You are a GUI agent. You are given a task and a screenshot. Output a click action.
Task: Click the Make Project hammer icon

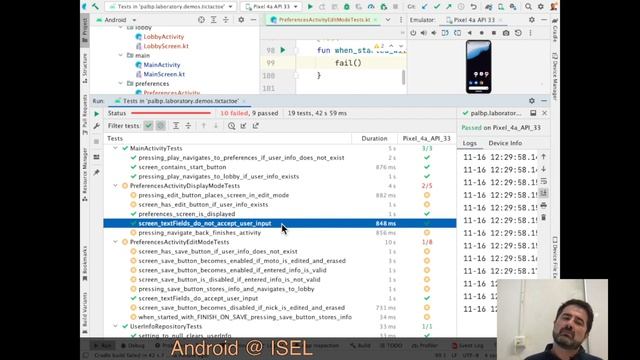pyautogui.click(x=95, y=7)
